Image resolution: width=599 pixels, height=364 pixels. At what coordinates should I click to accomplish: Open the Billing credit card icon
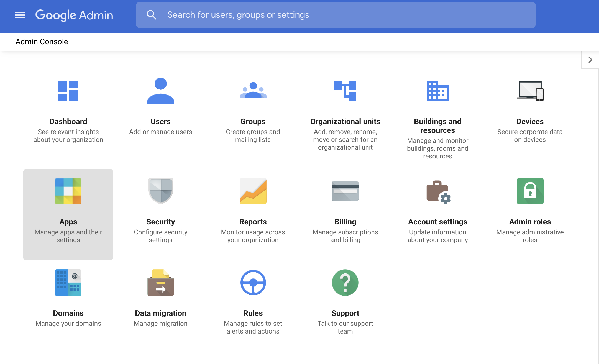(x=345, y=191)
